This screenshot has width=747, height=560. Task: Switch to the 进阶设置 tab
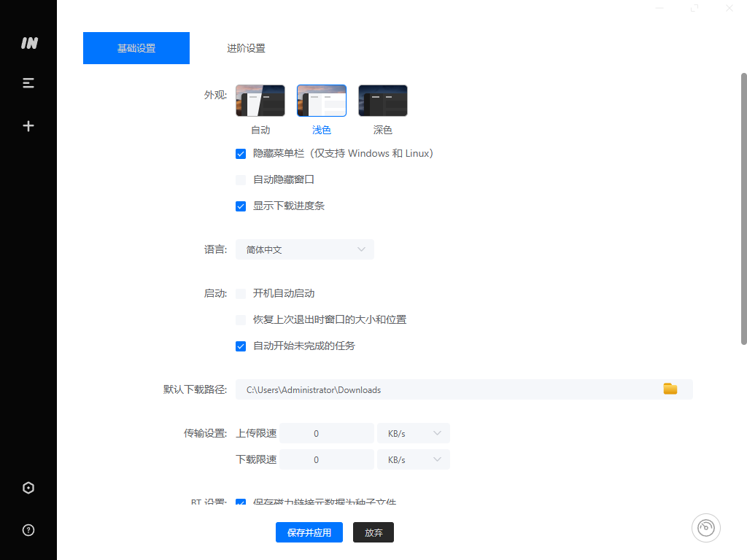click(245, 47)
